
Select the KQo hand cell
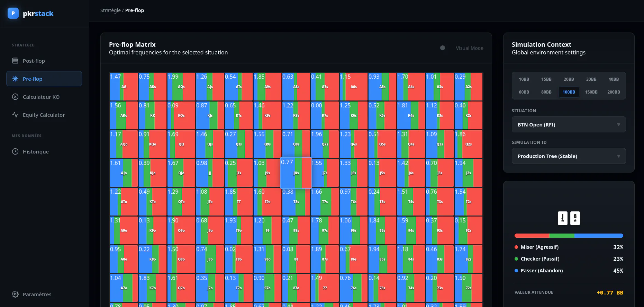pyautogui.click(x=153, y=144)
